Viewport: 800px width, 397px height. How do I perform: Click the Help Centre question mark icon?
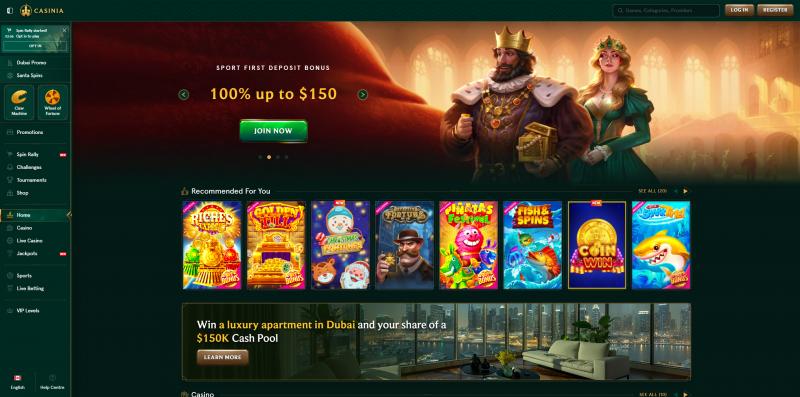coord(52,378)
